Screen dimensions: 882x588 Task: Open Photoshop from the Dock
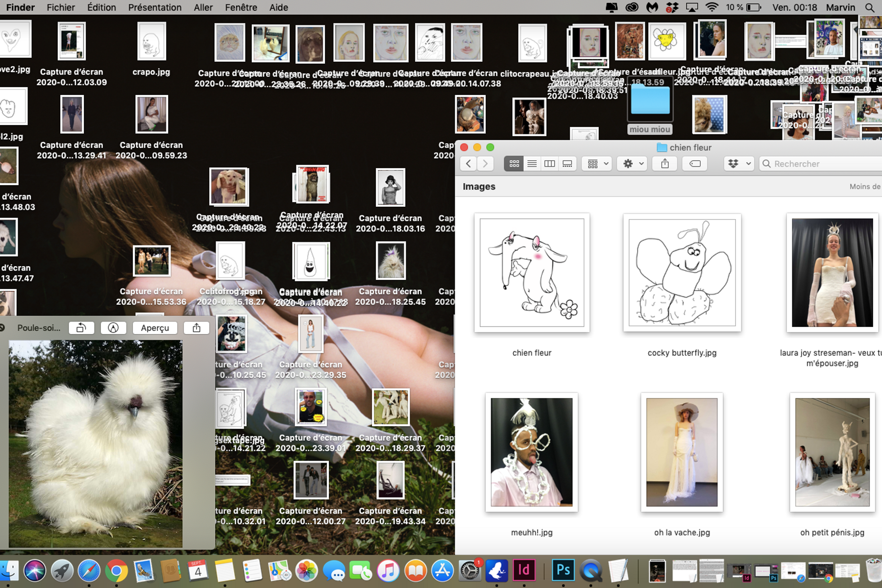(x=563, y=570)
